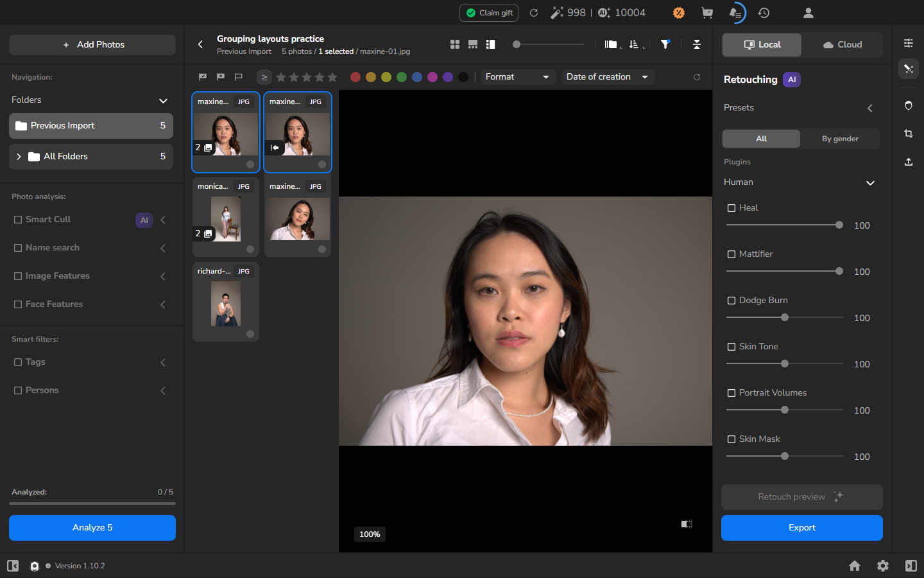Open the sort order icon

point(635,44)
